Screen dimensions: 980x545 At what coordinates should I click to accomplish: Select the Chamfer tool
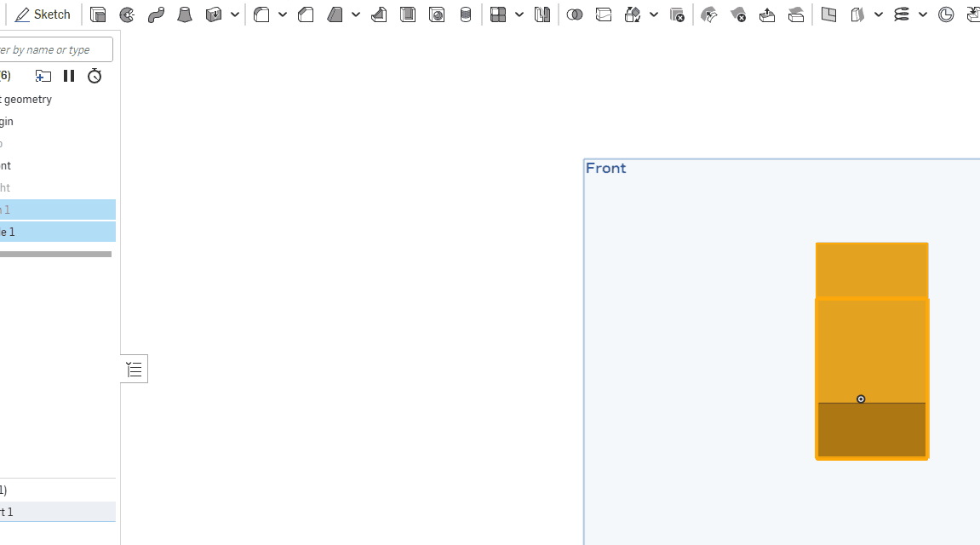(x=306, y=14)
